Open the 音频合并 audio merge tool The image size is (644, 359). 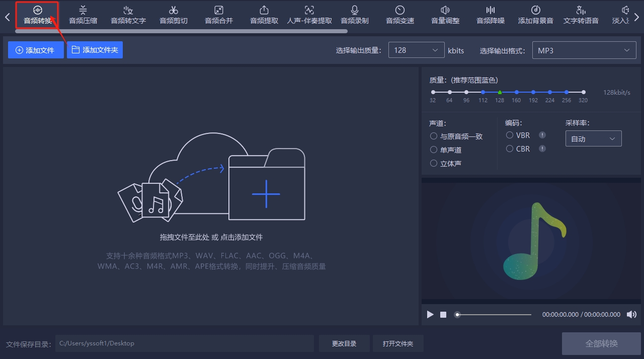(x=219, y=15)
